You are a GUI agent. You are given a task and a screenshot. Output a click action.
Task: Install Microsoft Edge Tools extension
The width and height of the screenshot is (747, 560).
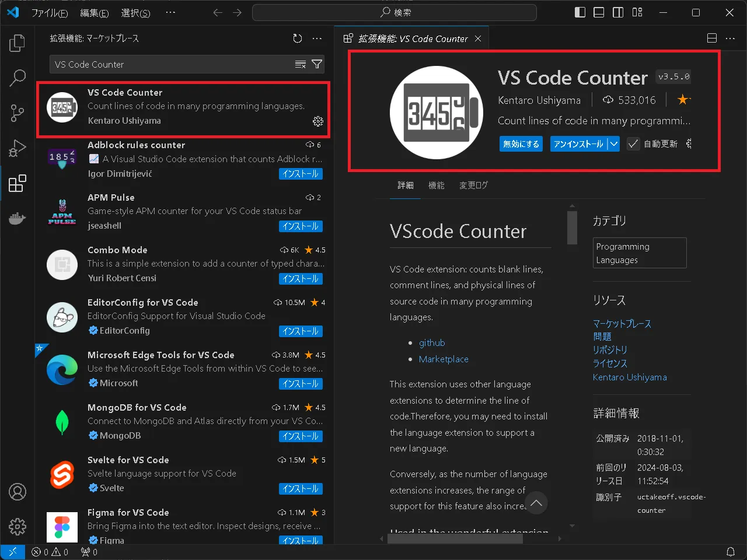click(301, 384)
